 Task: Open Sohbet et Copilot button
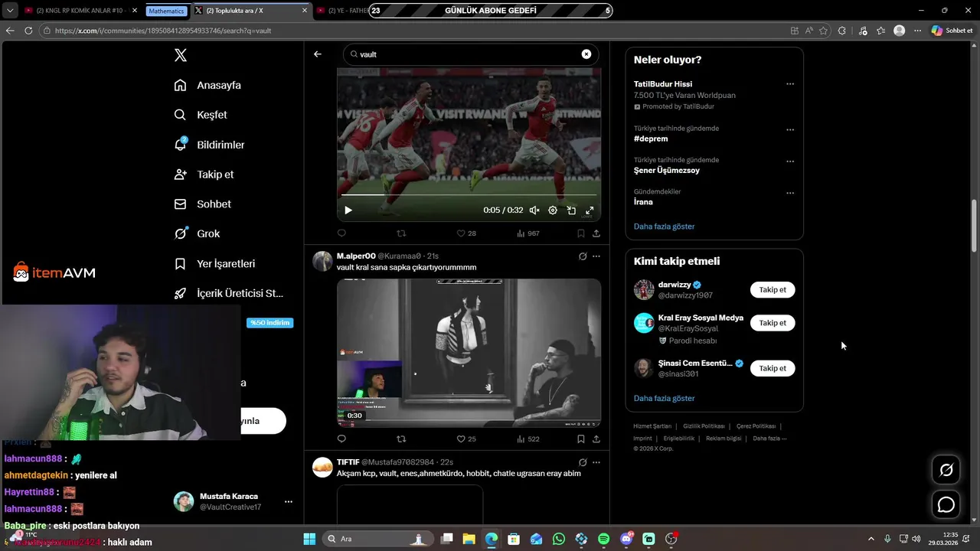click(952, 31)
